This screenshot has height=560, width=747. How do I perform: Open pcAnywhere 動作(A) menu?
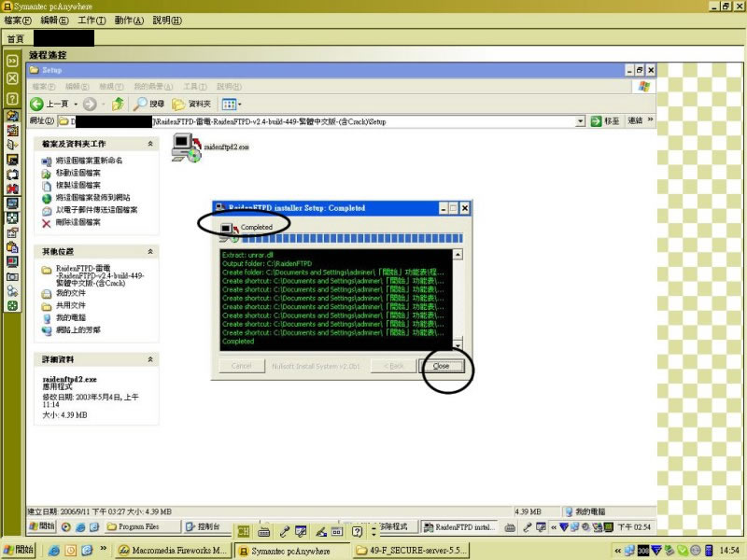129,21
